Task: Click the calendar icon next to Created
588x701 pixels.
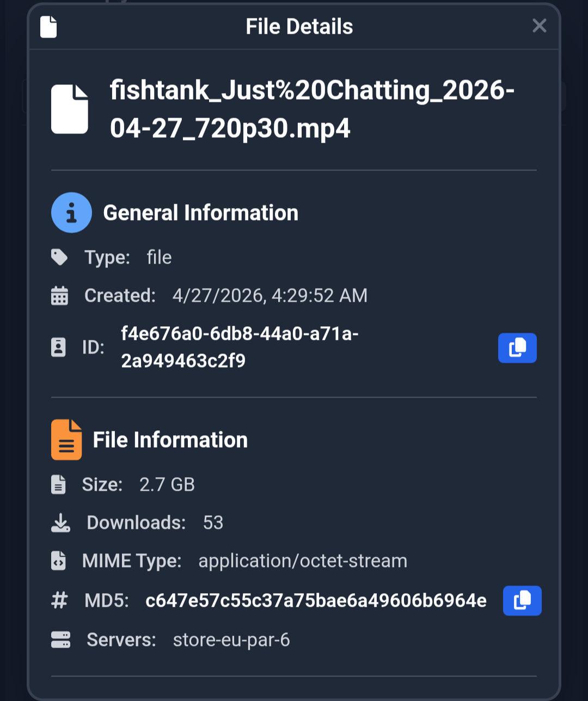Action: [59, 296]
